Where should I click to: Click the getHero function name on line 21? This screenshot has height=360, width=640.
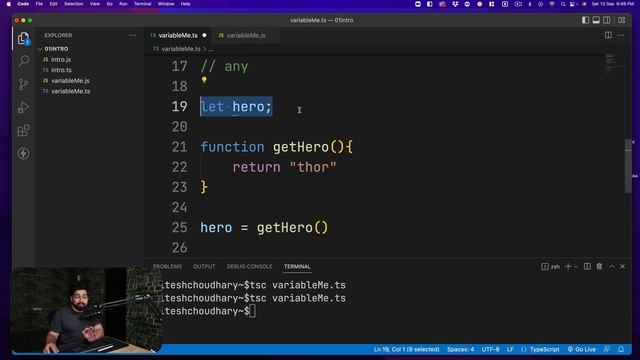(300, 147)
